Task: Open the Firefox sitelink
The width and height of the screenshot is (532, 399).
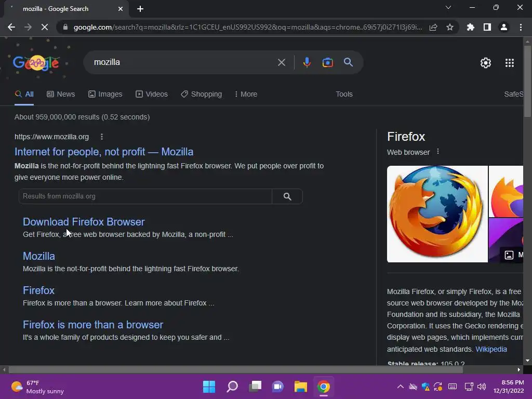Action: point(38,290)
